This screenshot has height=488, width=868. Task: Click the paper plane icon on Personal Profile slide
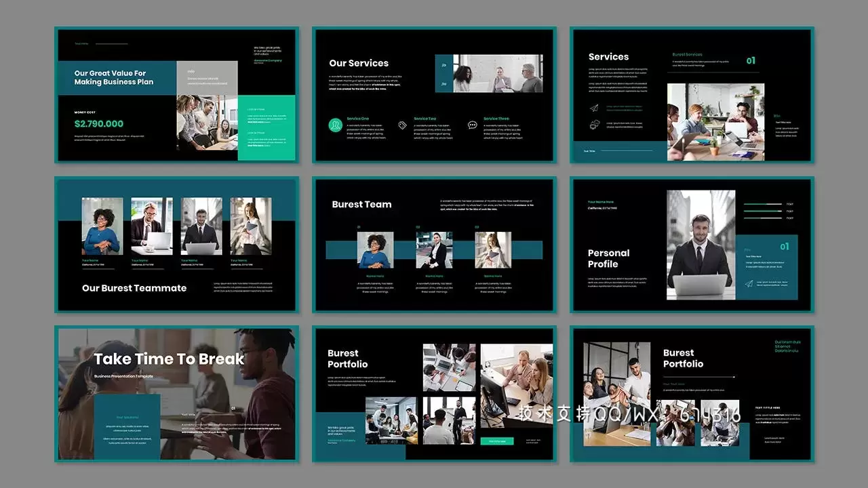[x=749, y=283]
